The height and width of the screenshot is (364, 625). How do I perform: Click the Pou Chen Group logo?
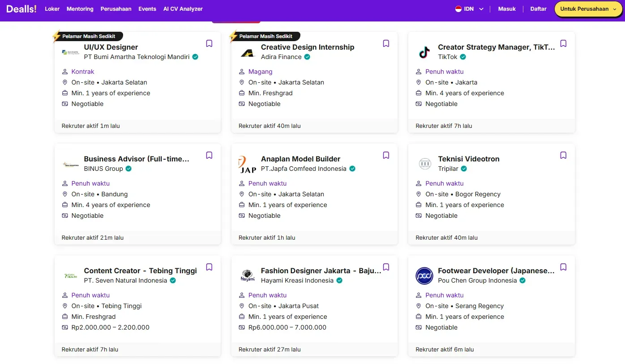click(424, 276)
